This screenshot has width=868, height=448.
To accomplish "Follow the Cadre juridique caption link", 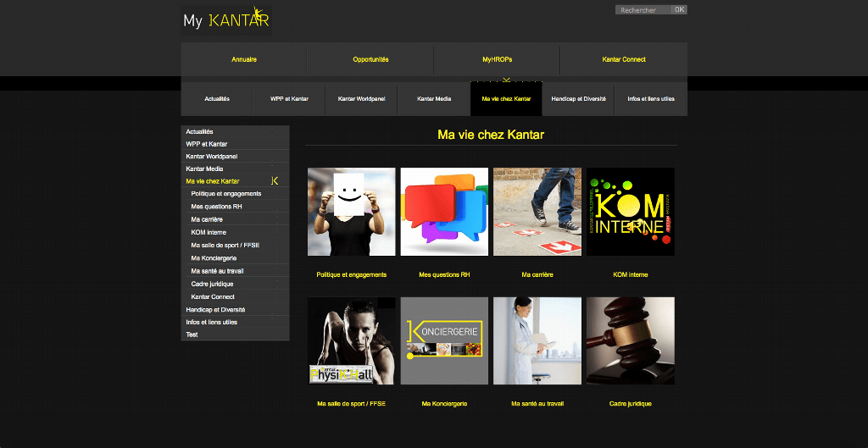I will (631, 404).
